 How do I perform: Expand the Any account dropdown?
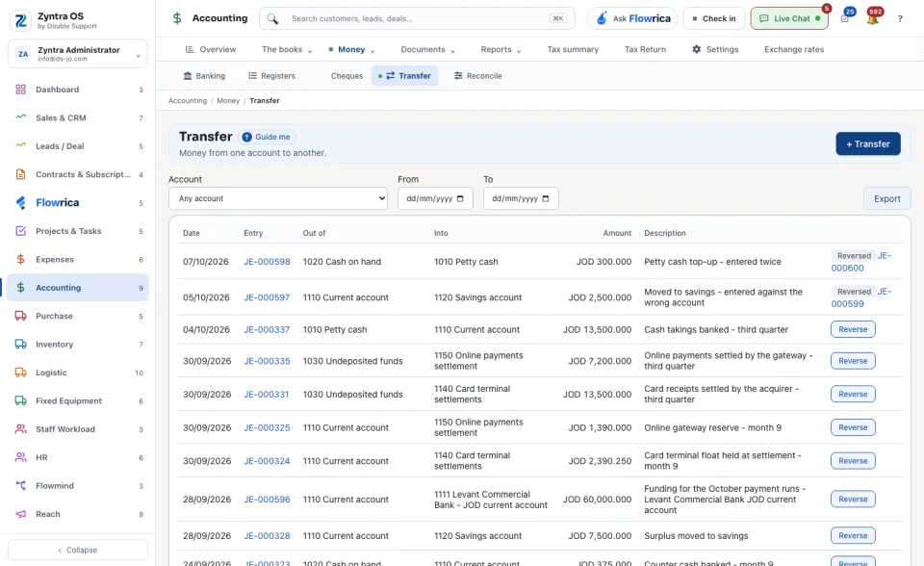pos(278,198)
